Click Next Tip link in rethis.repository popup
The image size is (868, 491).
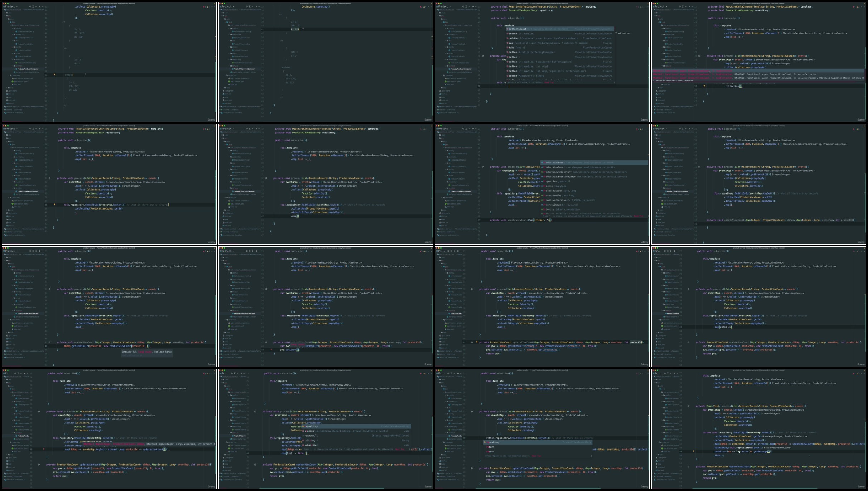(536, 456)
